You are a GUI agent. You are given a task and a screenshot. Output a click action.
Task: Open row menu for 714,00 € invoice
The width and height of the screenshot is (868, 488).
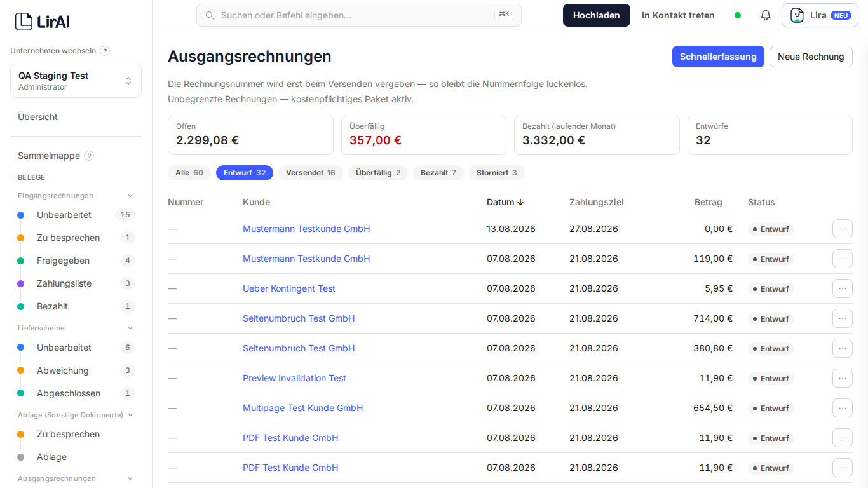(843, 318)
